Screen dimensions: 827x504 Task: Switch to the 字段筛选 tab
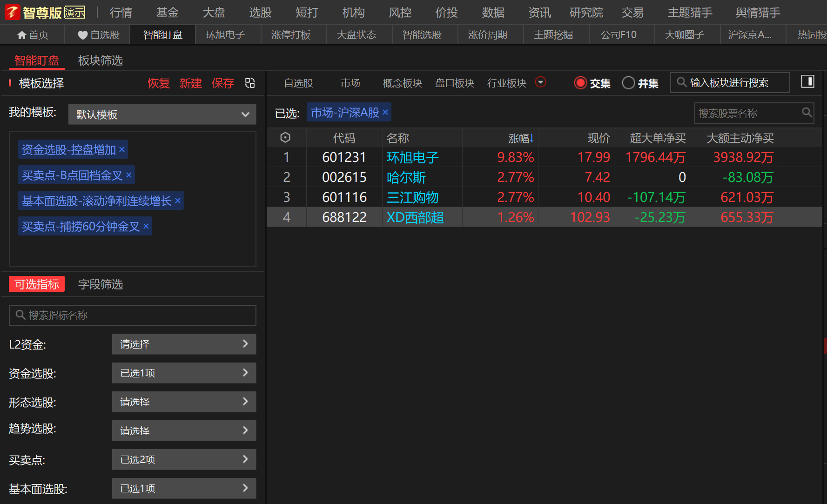(x=101, y=284)
